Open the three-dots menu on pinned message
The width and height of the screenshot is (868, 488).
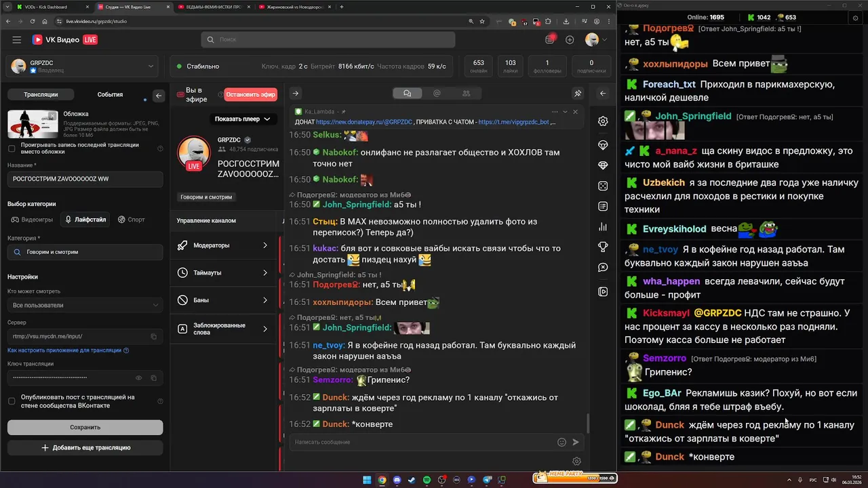pos(555,111)
